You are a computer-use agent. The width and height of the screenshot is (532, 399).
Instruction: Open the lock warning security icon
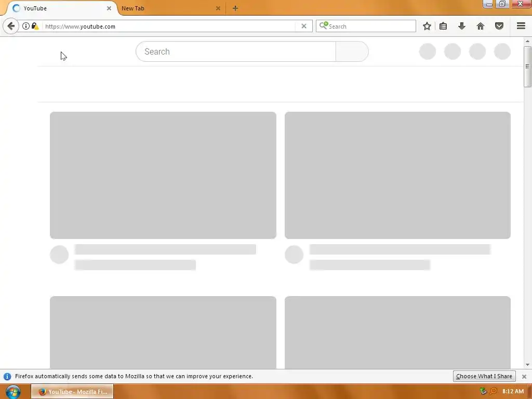[x=35, y=26]
